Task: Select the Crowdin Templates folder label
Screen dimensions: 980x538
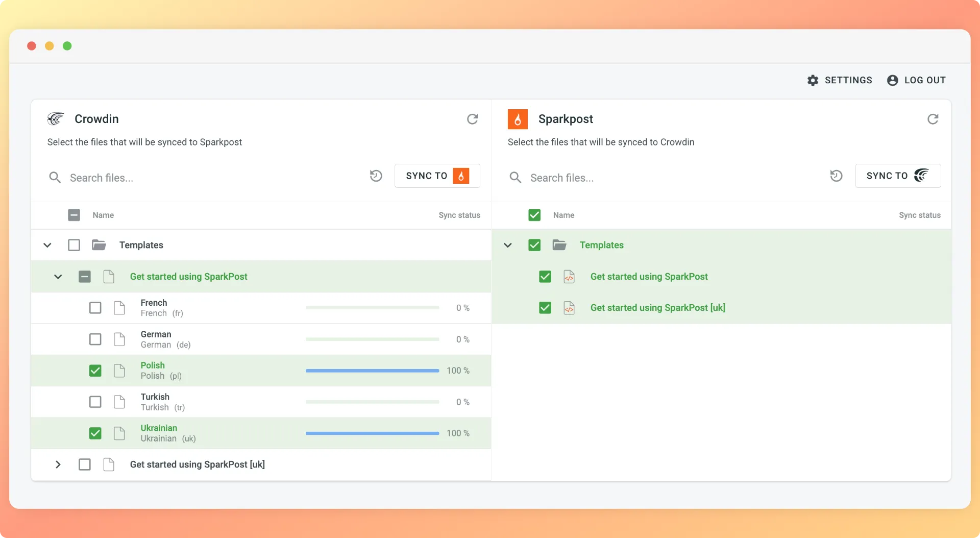Action: (x=141, y=245)
